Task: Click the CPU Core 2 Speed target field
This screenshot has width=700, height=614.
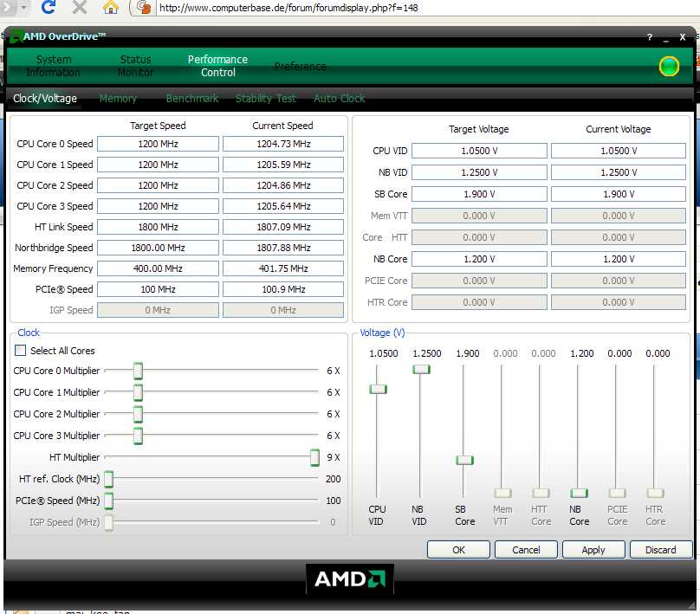Action: pos(158,185)
